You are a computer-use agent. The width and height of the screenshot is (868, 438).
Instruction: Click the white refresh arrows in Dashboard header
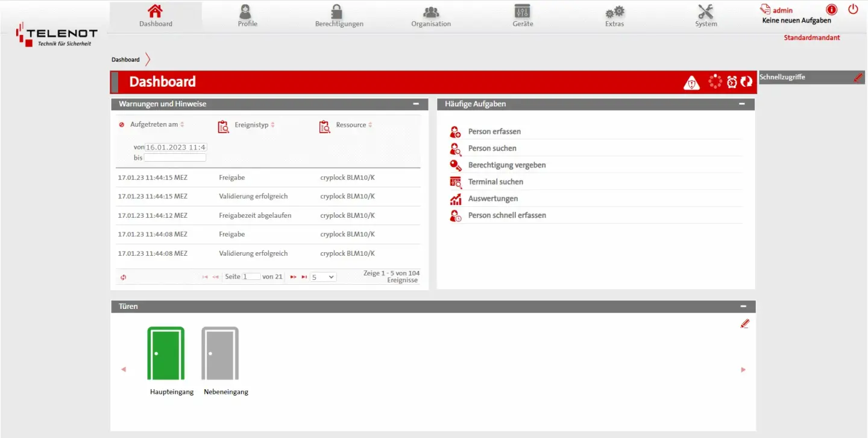[746, 82]
